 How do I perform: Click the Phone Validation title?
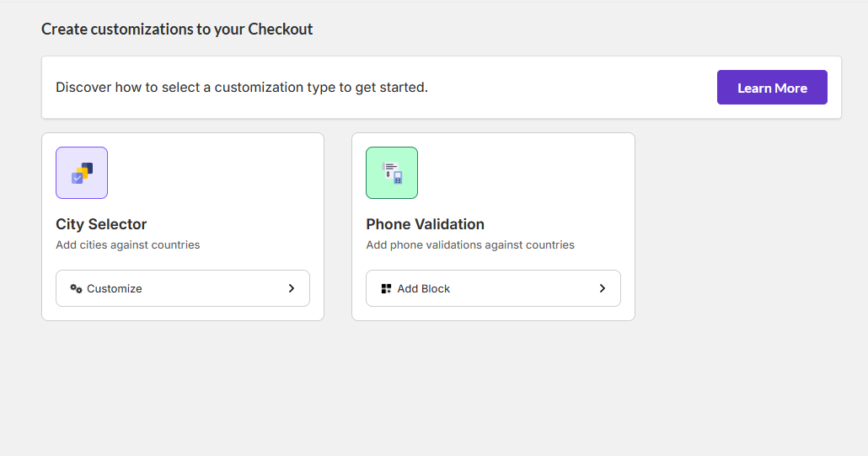(425, 224)
